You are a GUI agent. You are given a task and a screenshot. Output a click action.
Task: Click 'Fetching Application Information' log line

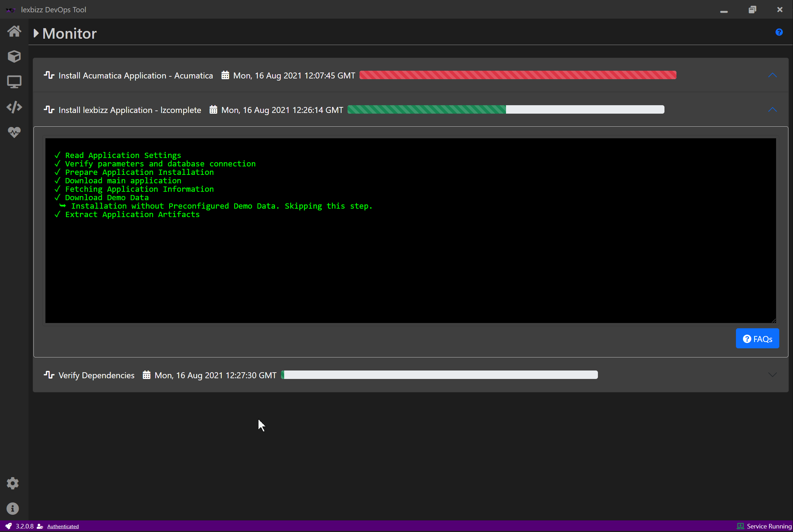[139, 189]
